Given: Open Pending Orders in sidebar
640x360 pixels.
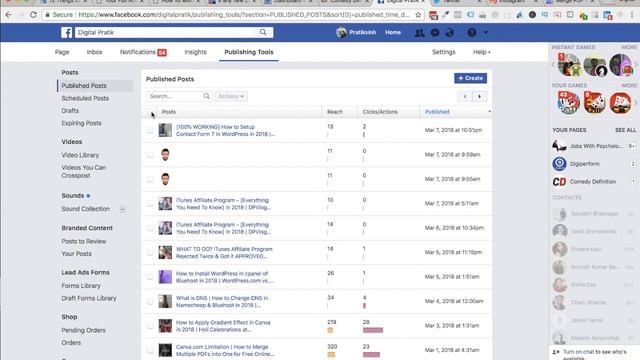Looking at the screenshot, I should coord(83,330).
